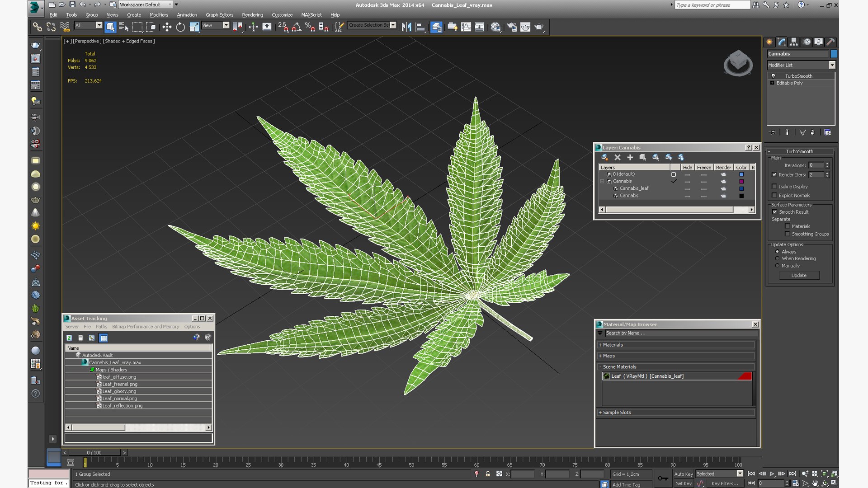868x488 pixels.
Task: Switch to the Hierarchy command panel
Action: click(794, 42)
